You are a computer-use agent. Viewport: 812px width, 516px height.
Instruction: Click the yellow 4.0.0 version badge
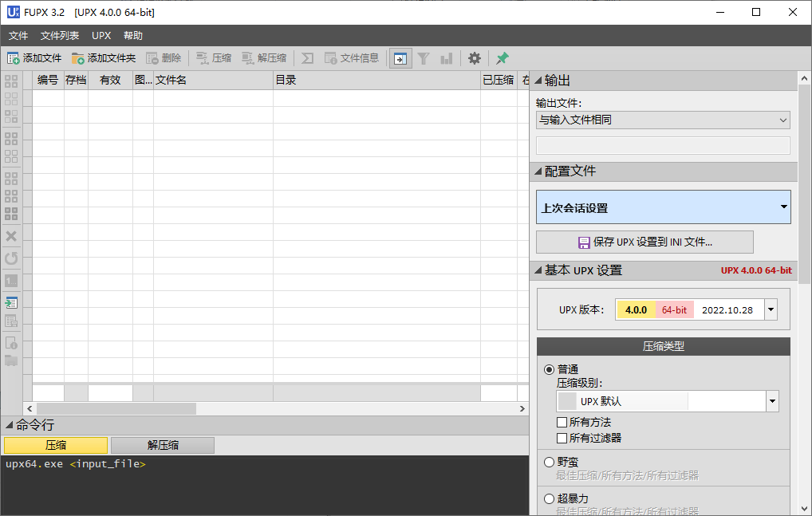(636, 310)
